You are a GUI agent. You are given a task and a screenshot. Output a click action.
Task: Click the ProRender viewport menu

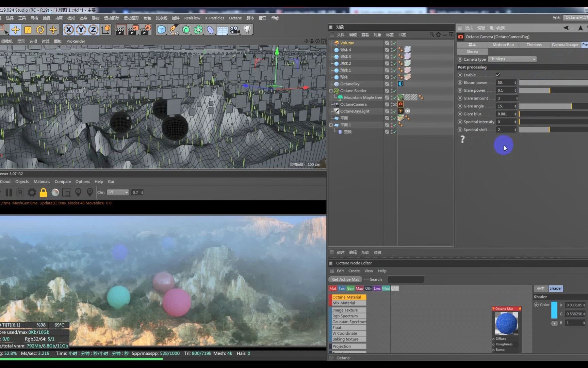tap(76, 41)
